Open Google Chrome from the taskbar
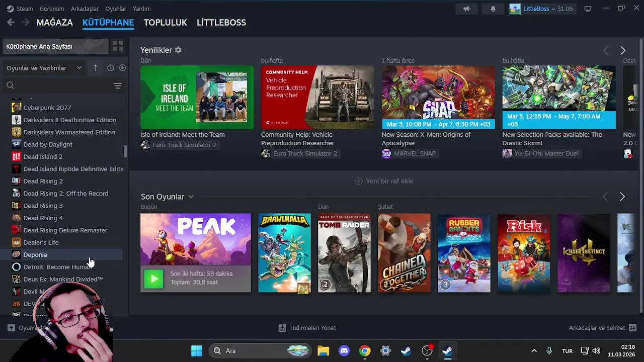644x362 pixels. point(365,351)
